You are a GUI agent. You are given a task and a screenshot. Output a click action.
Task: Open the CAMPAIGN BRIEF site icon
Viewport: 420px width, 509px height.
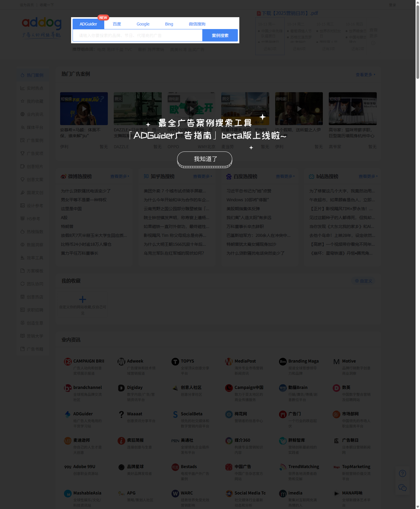68,362
